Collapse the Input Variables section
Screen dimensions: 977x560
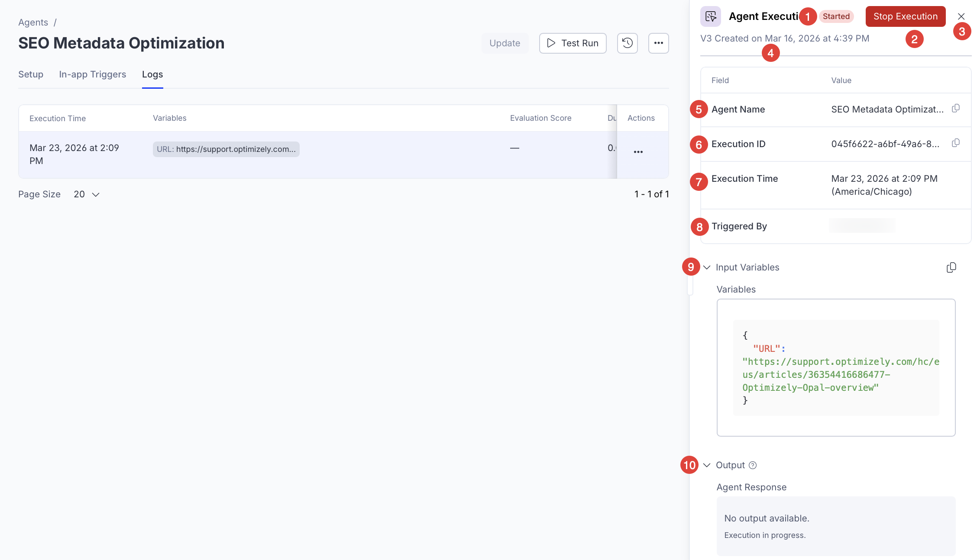(x=707, y=267)
